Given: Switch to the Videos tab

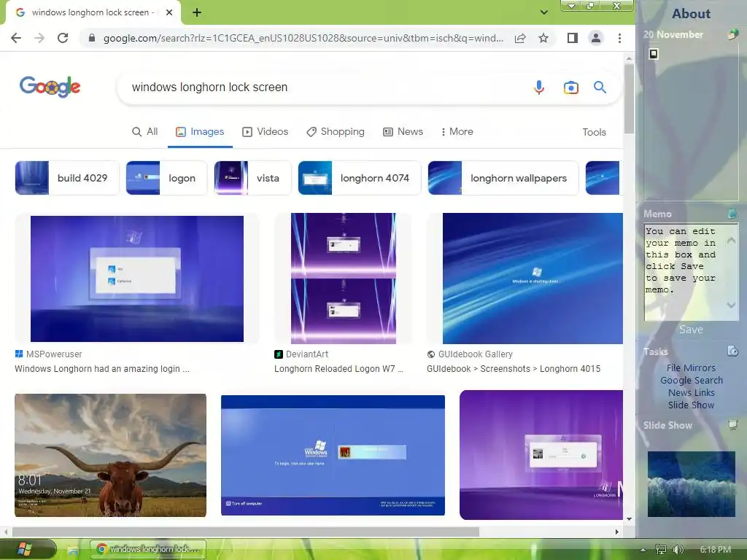Looking at the screenshot, I should pos(266,132).
